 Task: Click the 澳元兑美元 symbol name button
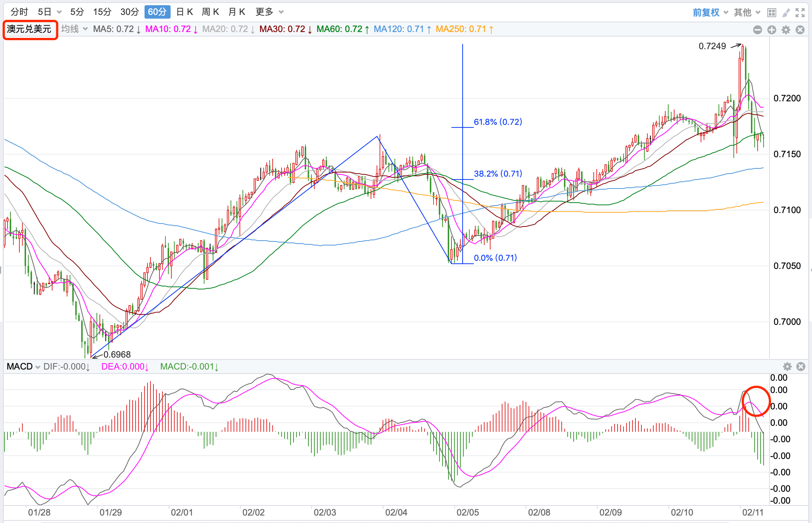pos(29,29)
